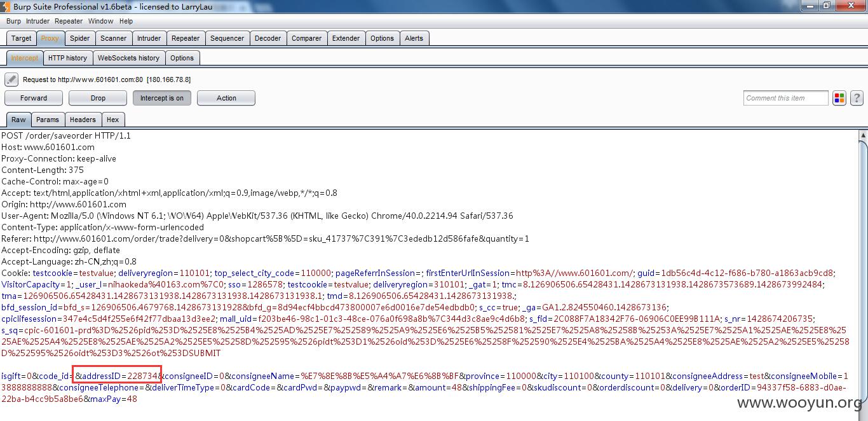Open the Intruder menu in menu bar
This screenshot has height=421, width=868.
(x=37, y=21)
